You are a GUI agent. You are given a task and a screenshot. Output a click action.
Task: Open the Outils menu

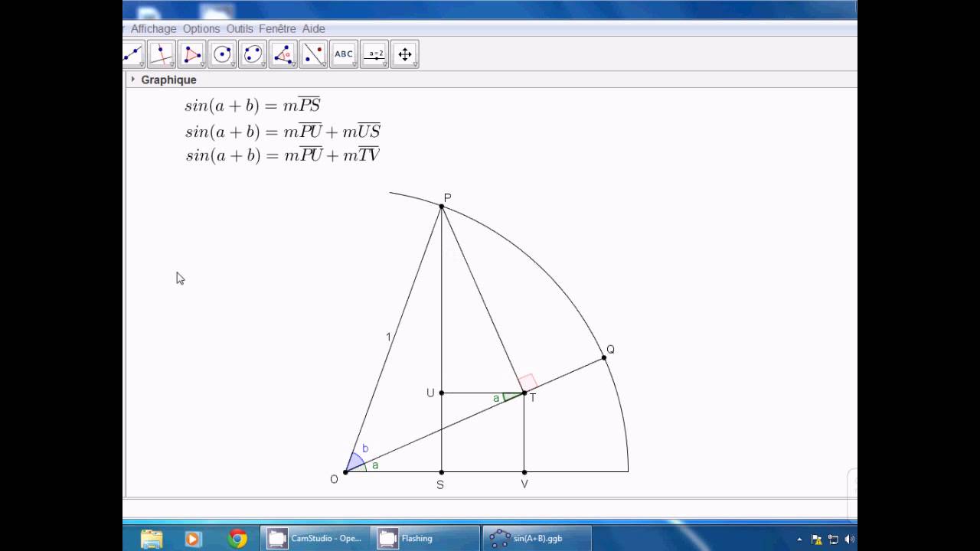click(240, 29)
